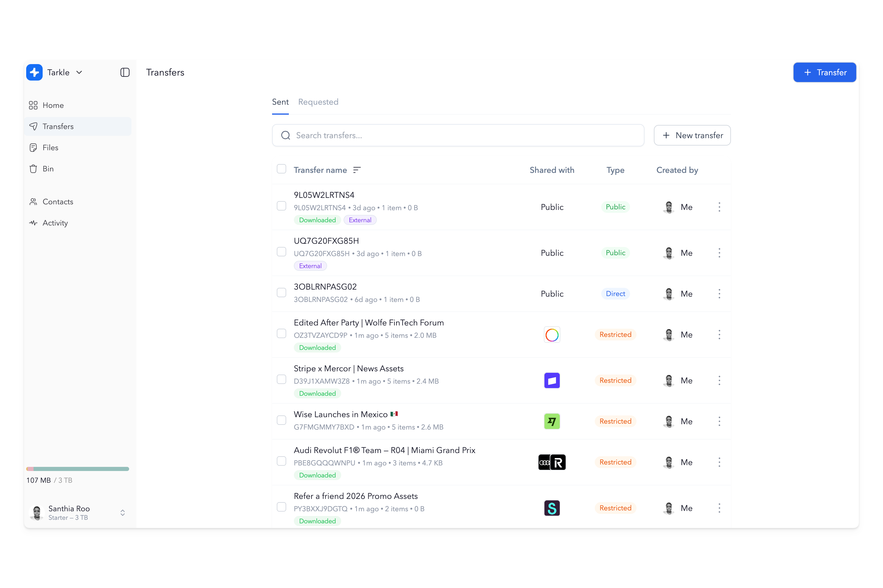Open Transfers in the sidebar
The height and width of the screenshot is (588, 883).
pyautogui.click(x=78, y=126)
